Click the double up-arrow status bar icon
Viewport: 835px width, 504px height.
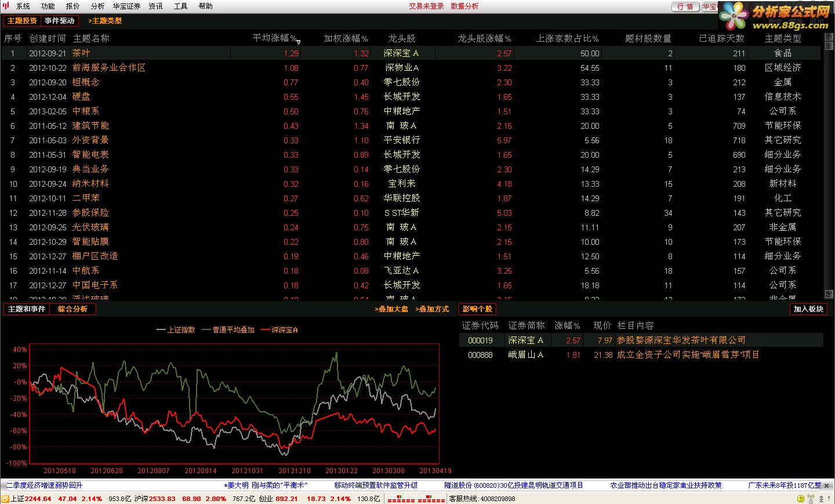[x=821, y=499]
